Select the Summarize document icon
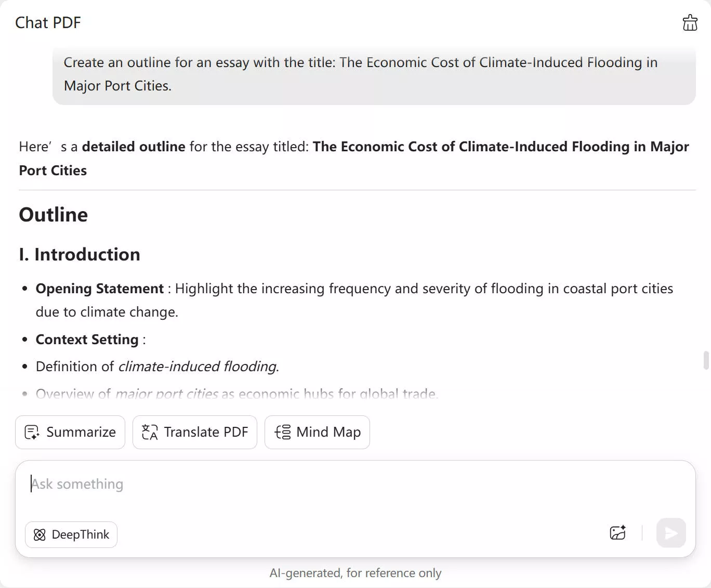Image resolution: width=711 pixels, height=588 pixels. tap(32, 432)
